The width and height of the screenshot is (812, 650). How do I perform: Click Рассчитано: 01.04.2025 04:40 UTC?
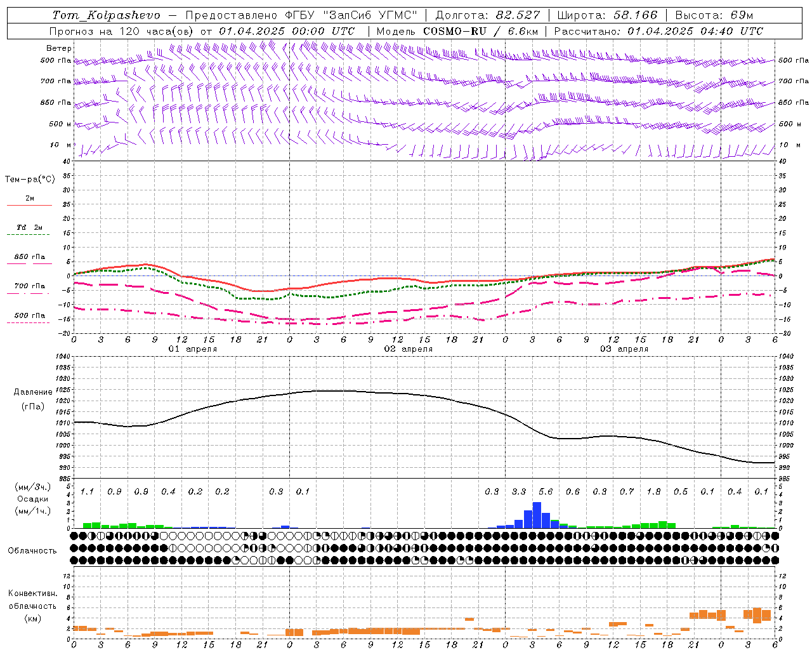click(x=658, y=31)
